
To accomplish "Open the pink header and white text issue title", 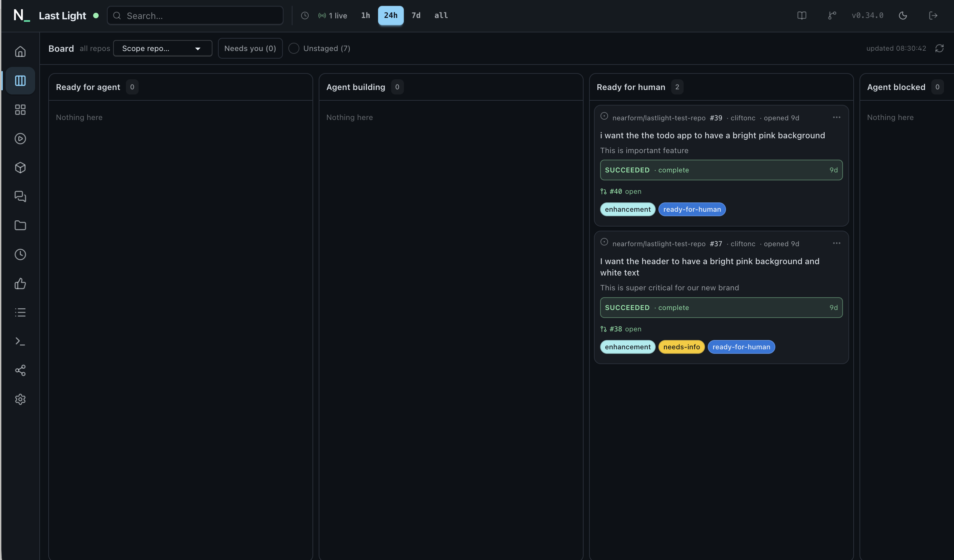I will coord(710,267).
